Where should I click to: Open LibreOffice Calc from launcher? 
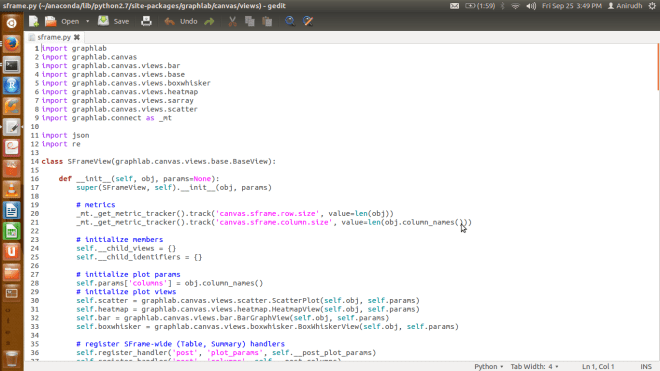click(x=11, y=231)
